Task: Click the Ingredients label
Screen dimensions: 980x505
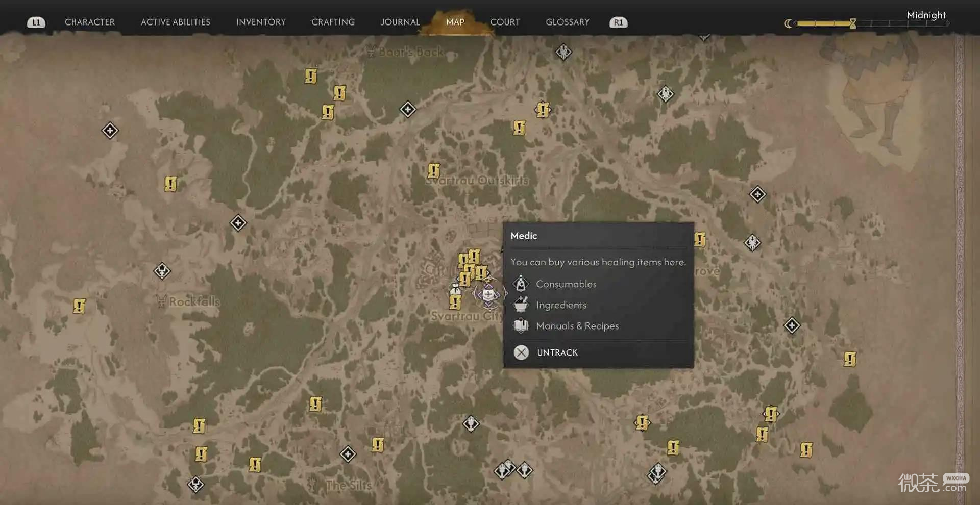Action: (561, 305)
